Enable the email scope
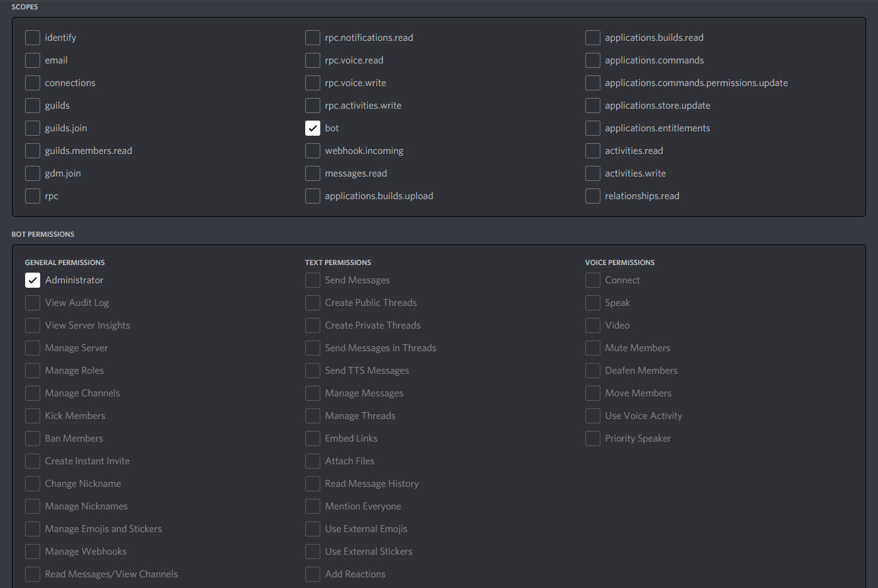This screenshot has height=588, width=878. pos(33,60)
